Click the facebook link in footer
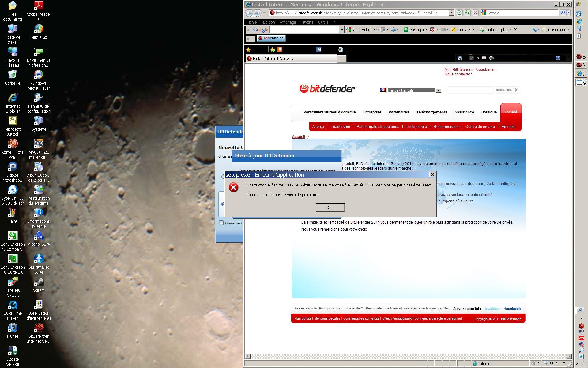The width and height of the screenshot is (588, 368). (512, 309)
